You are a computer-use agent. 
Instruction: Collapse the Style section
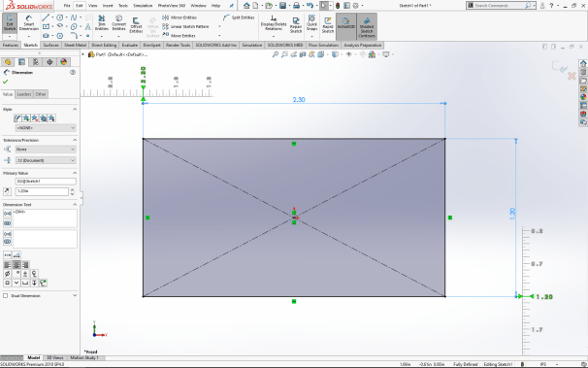click(75, 109)
